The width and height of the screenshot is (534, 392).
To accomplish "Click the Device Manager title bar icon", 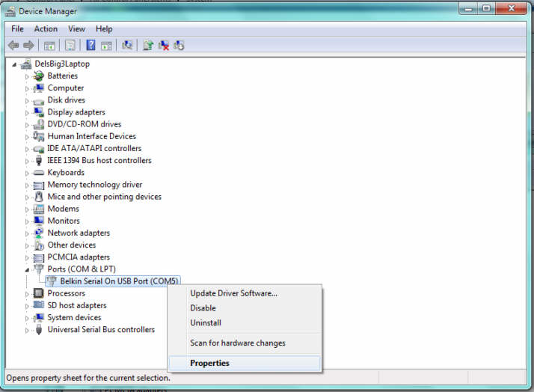I will click(x=10, y=11).
